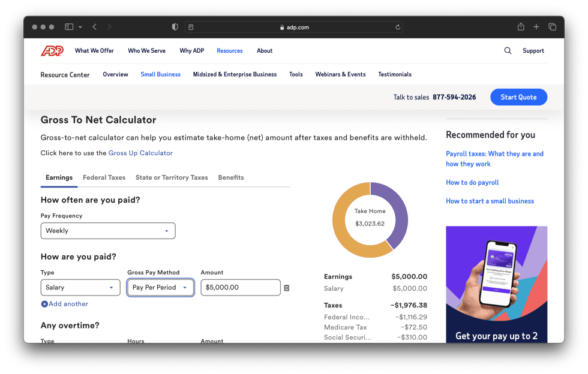Reload the page with the refresh icon

[397, 27]
